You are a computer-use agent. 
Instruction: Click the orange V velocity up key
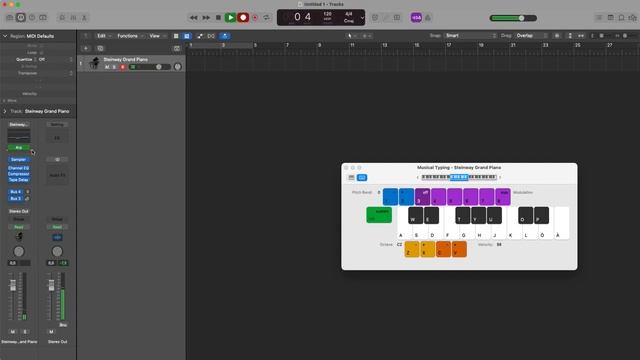pos(459,249)
